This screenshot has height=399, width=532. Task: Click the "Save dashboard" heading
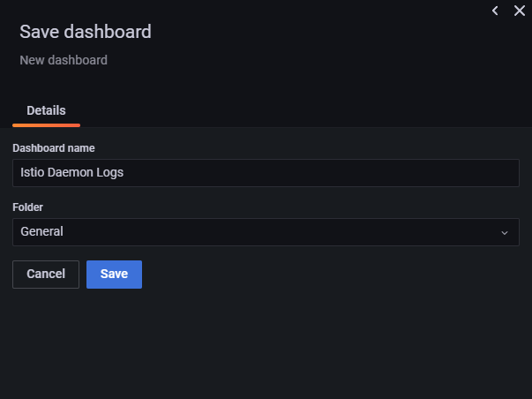tap(86, 32)
